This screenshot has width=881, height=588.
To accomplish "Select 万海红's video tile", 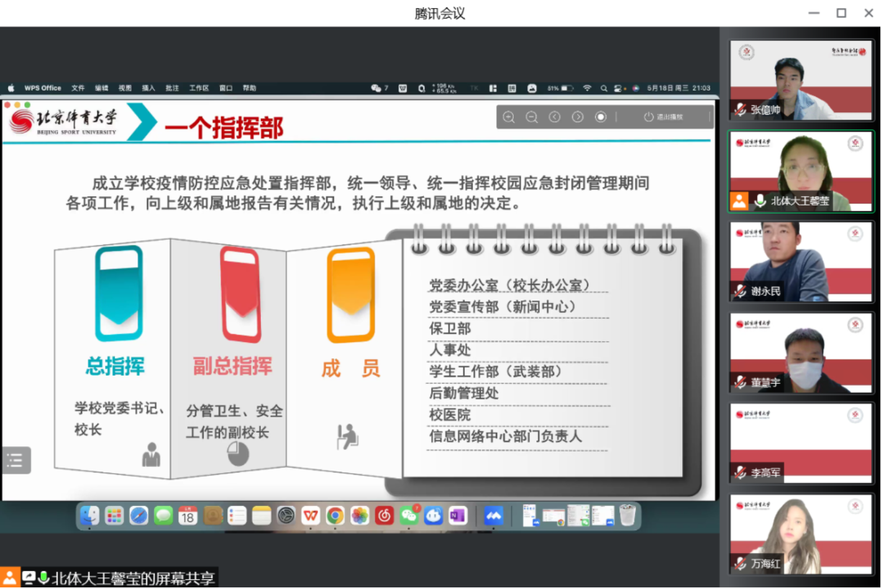I will (x=801, y=534).
